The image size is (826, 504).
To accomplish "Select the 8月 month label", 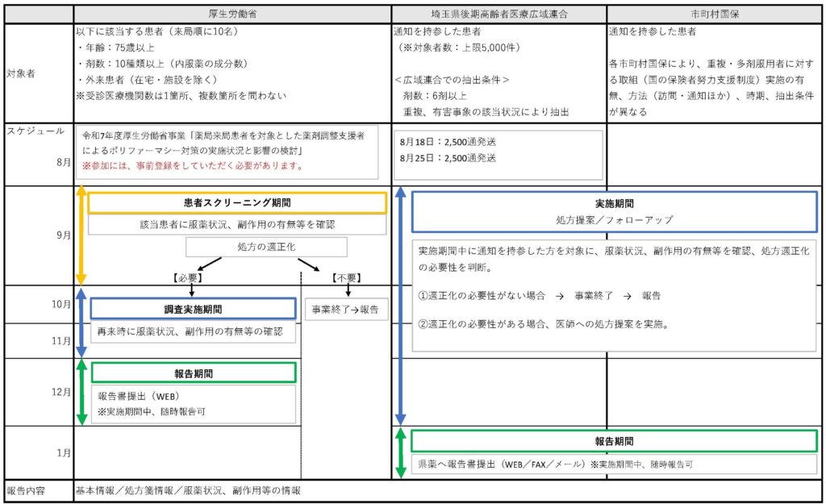I will coord(63,162).
